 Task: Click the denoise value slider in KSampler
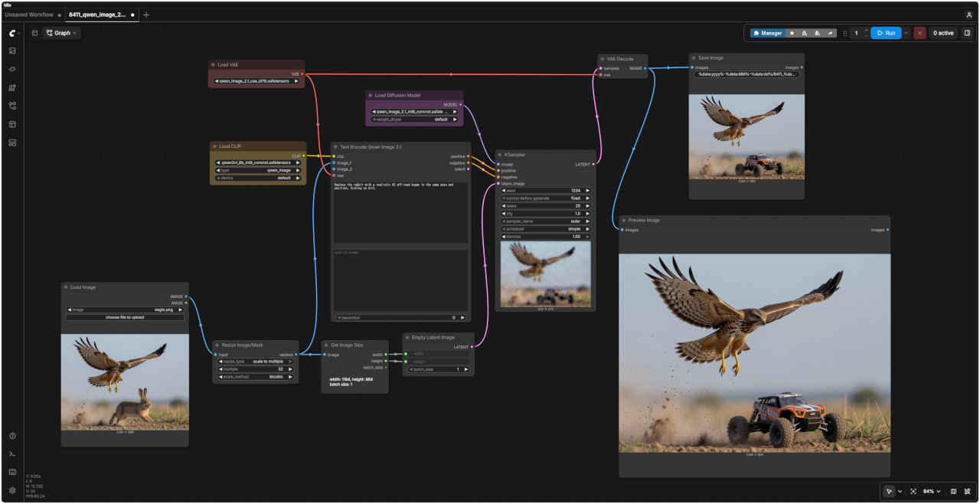[546, 236]
